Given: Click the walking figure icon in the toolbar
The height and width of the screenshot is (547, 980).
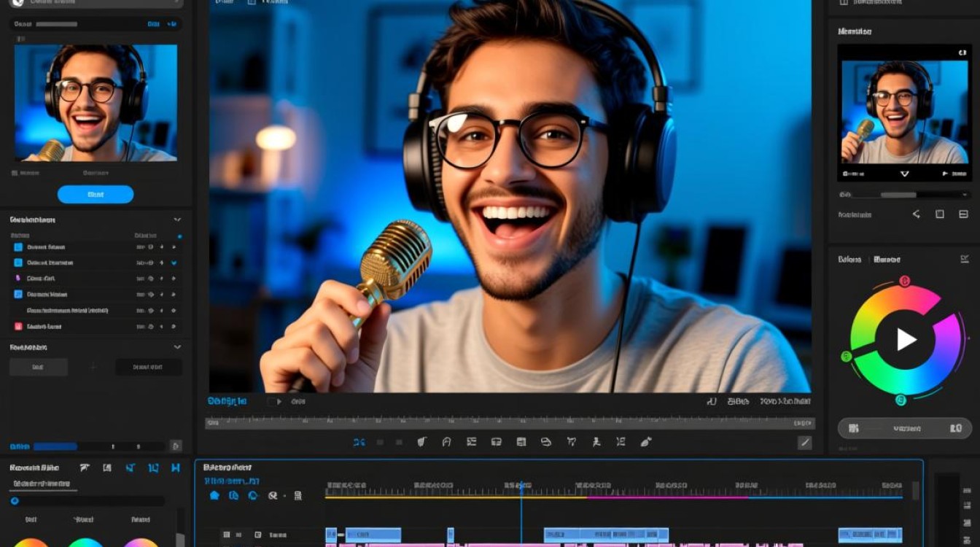Looking at the screenshot, I should (596, 442).
